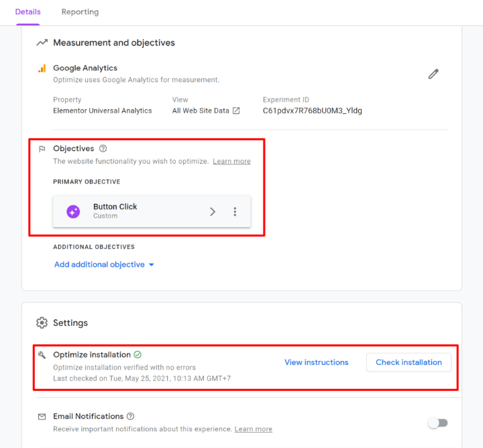The width and height of the screenshot is (483, 448).
Task: Open the View instructions link
Action: click(316, 362)
